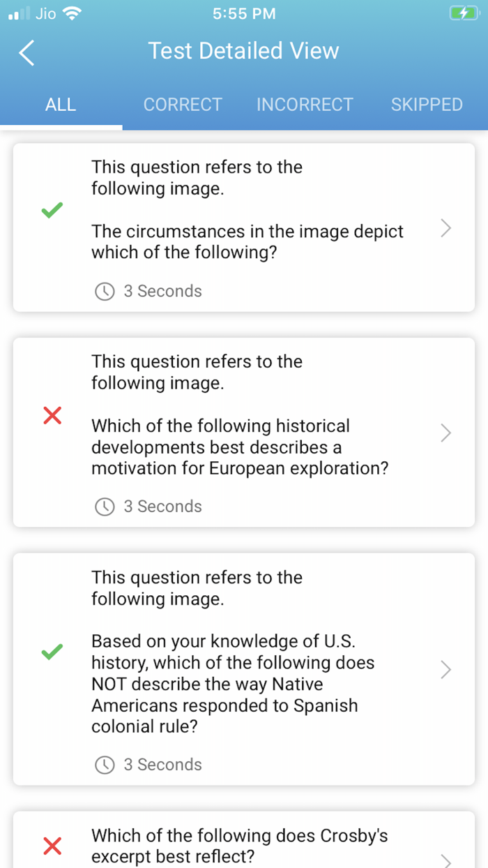Click clock icon on first question card
The height and width of the screenshot is (868, 488).
(x=105, y=292)
